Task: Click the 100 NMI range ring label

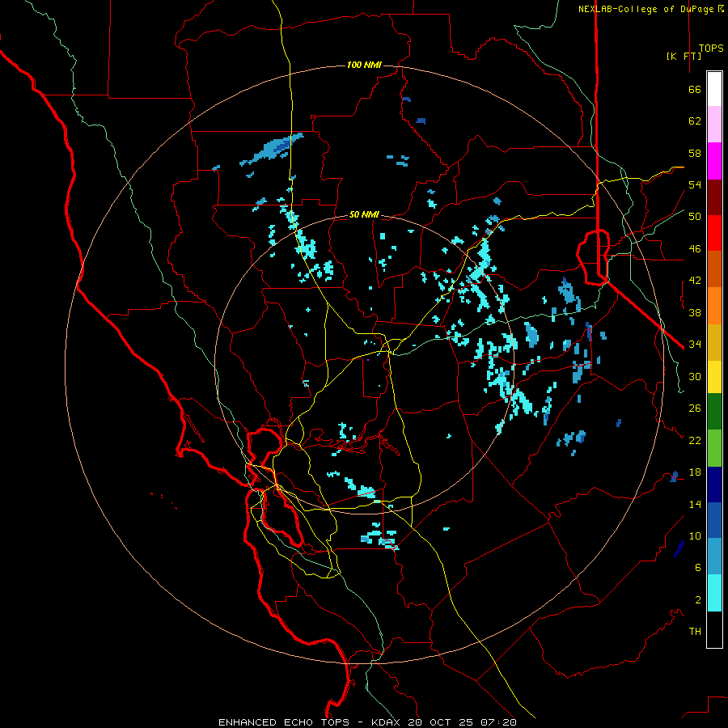Action: pos(364,65)
